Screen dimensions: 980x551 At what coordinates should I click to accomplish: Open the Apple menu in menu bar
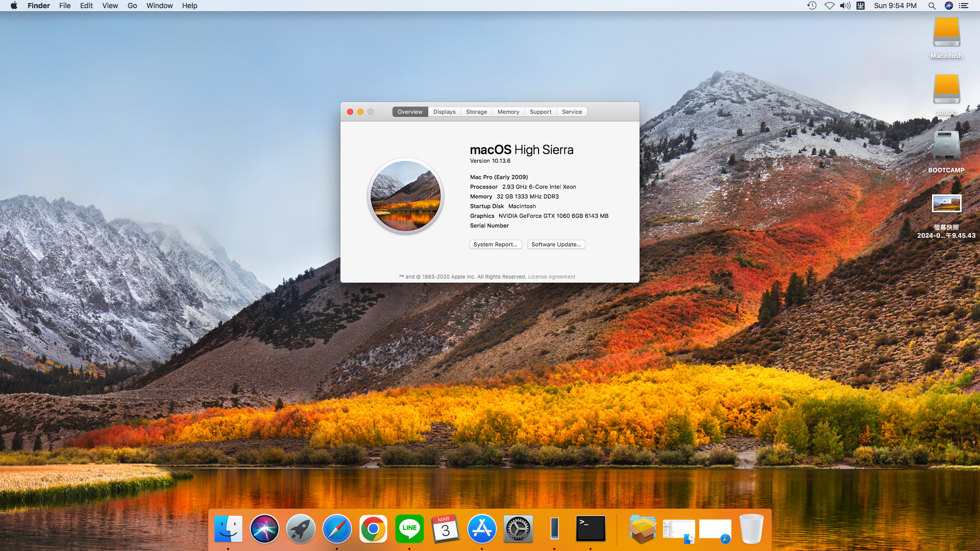click(13, 6)
